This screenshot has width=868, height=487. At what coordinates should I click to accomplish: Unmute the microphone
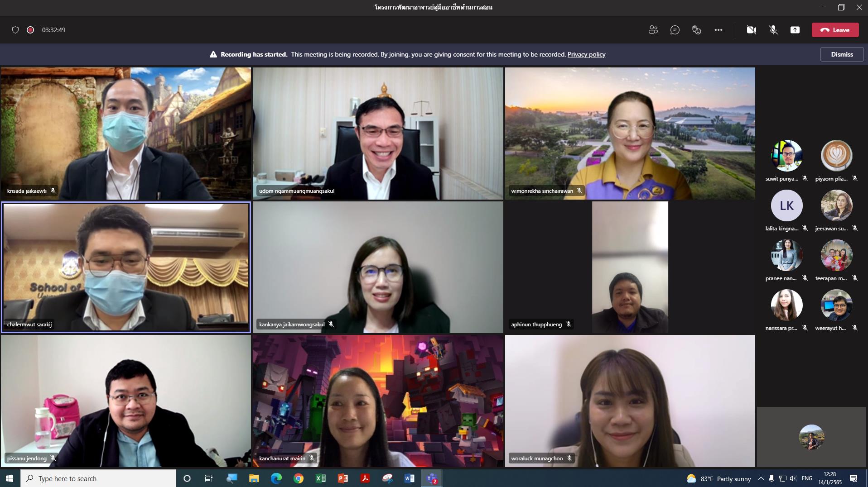click(773, 30)
